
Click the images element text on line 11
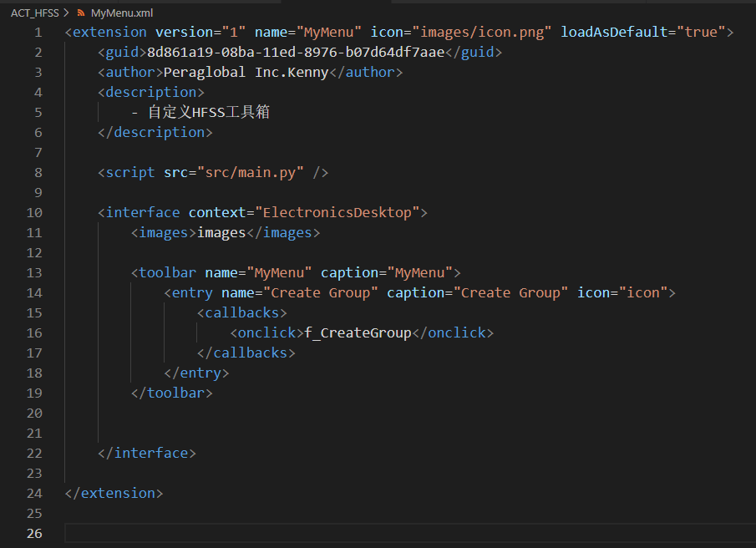point(221,231)
